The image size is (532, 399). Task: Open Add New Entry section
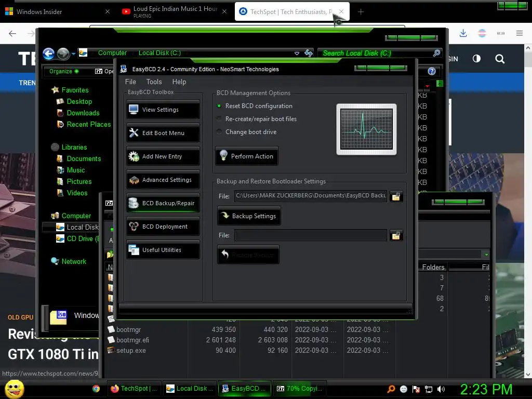tap(163, 156)
